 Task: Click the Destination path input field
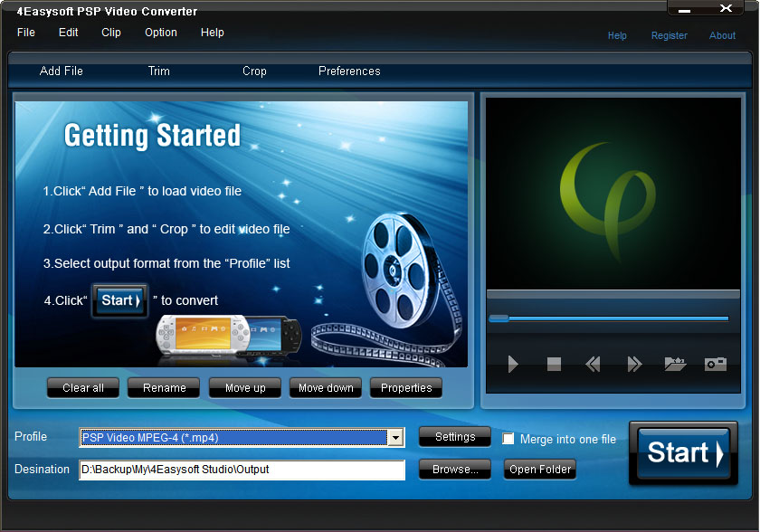(x=242, y=470)
